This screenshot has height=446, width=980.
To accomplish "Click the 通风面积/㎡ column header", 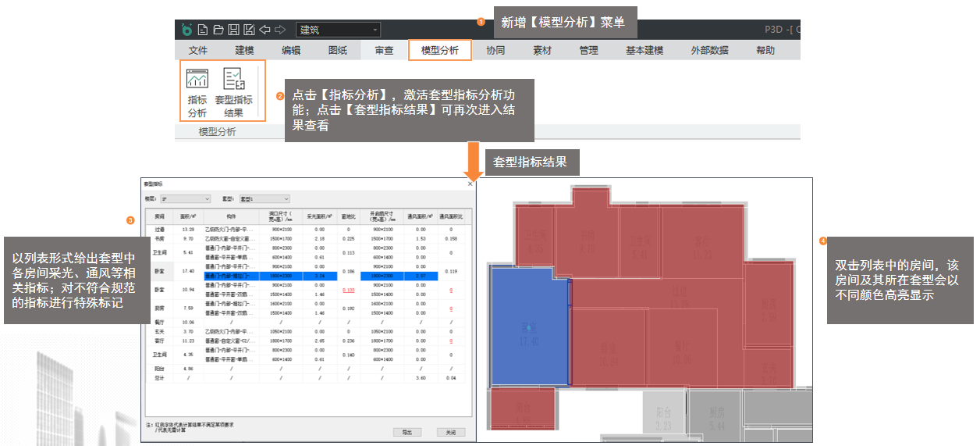I will 421,216.
